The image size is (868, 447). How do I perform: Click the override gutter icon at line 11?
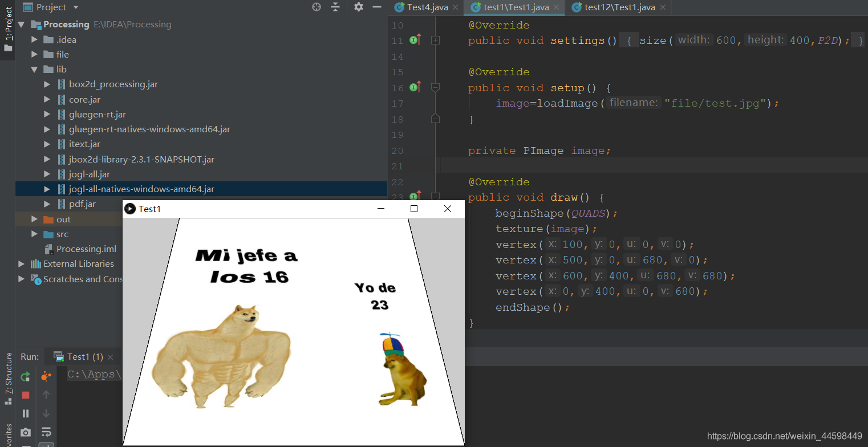click(415, 40)
